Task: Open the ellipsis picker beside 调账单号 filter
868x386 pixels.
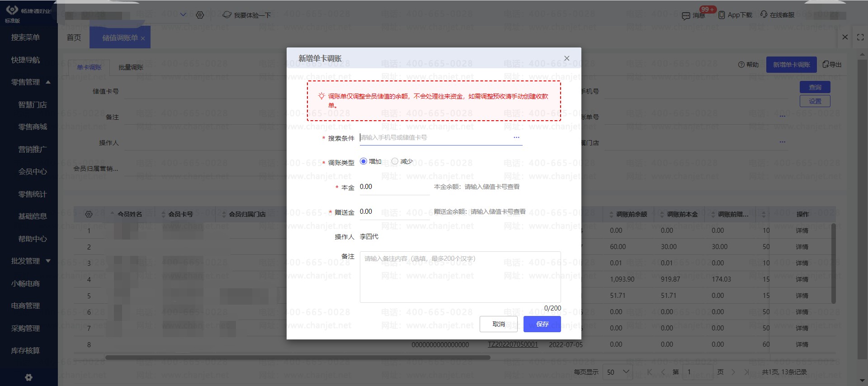Action: (x=783, y=117)
